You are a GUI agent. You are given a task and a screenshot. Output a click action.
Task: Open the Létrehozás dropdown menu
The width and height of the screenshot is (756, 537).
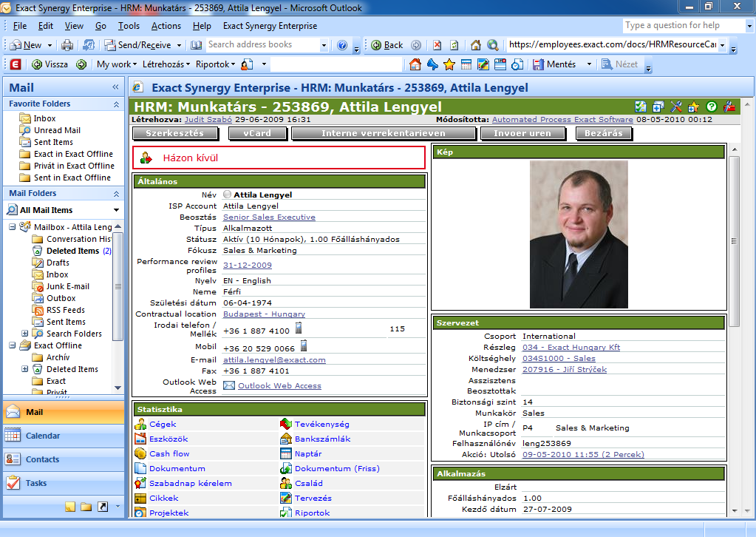coord(166,64)
